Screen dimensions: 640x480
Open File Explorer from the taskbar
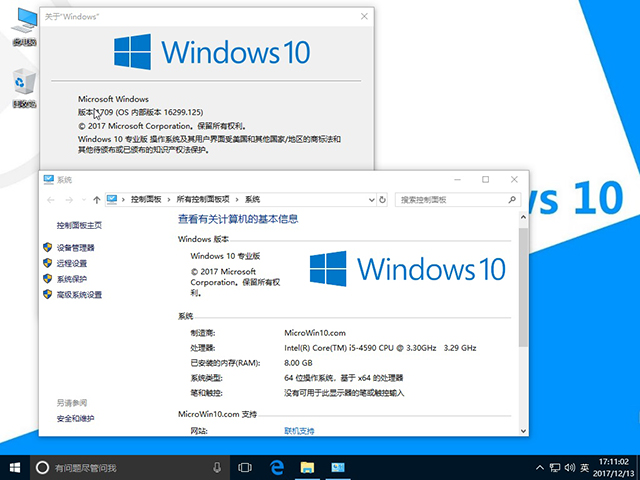click(307, 467)
